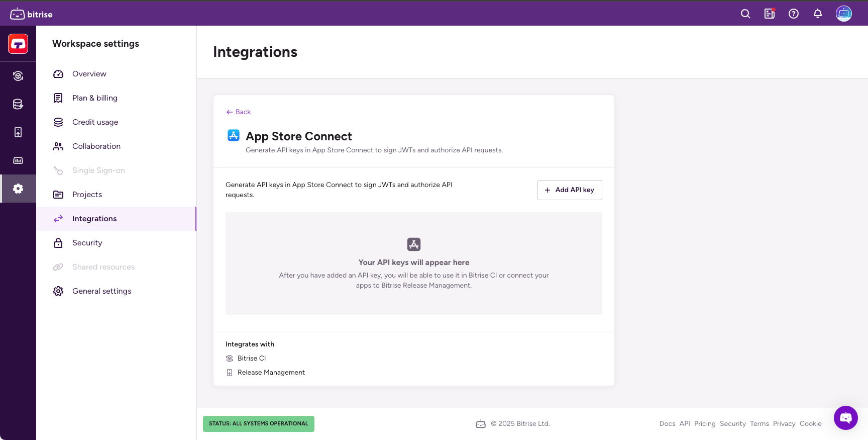
Task: Select the Integrations menu item
Action: pyautogui.click(x=116, y=219)
